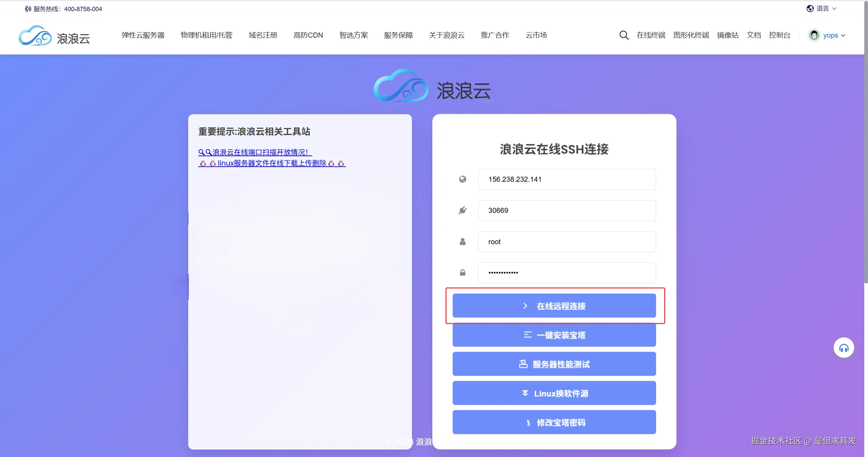The width and height of the screenshot is (868, 457).
Task: Open 物理机租用/托管 menu
Action: point(206,35)
